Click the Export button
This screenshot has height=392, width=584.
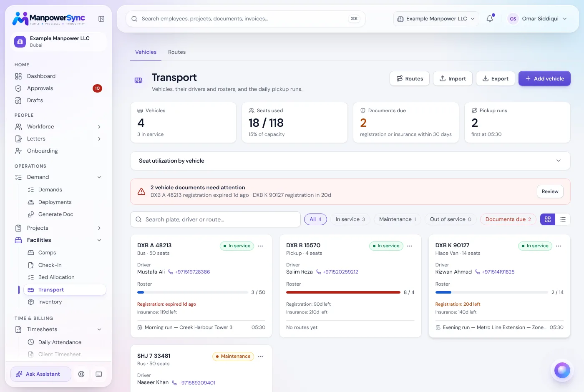[x=496, y=79]
